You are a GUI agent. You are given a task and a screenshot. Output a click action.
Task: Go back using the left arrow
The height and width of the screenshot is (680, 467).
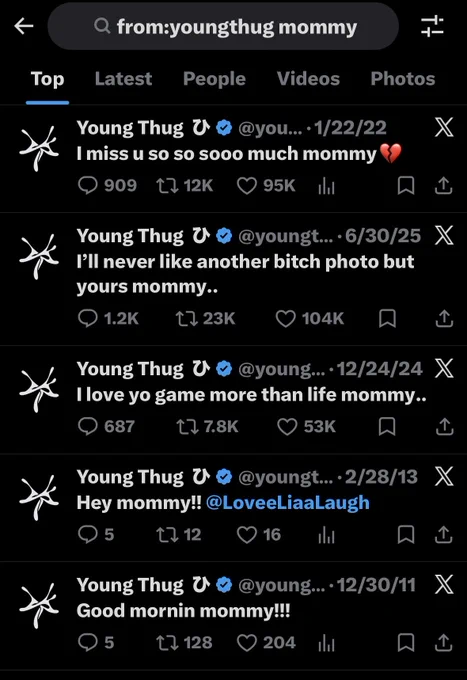point(24,26)
